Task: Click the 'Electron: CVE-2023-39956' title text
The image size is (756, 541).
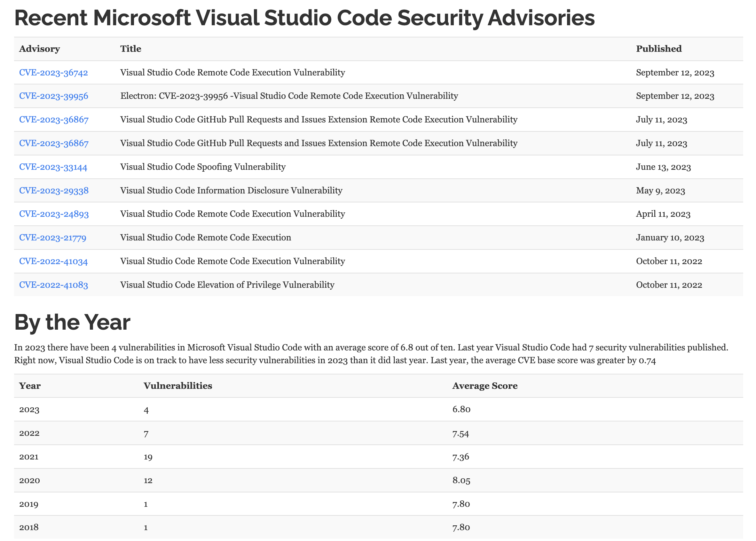Action: [289, 96]
